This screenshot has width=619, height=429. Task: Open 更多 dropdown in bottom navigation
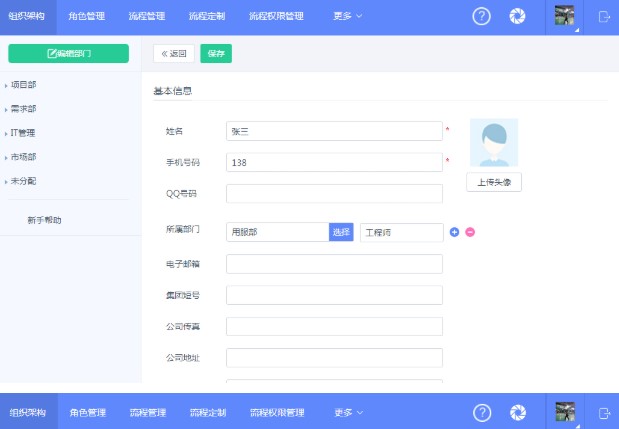pyautogui.click(x=348, y=413)
